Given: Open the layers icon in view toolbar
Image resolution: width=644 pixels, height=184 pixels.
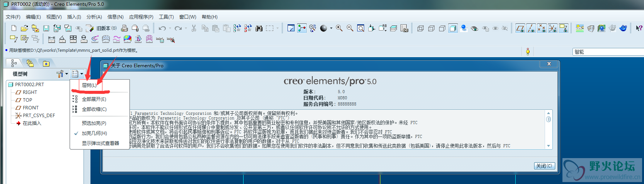Looking at the screenshot, I should coord(394,28).
